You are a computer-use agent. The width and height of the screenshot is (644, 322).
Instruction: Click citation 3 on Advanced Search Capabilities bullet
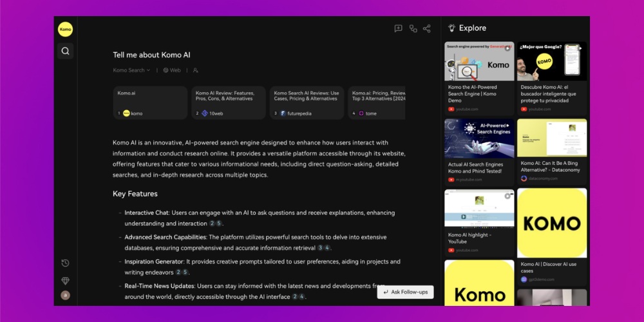[320, 248]
